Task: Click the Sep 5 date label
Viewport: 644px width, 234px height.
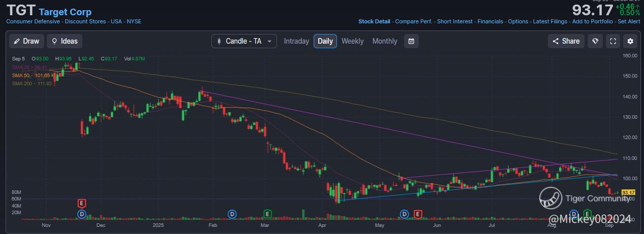Action: coord(18,59)
